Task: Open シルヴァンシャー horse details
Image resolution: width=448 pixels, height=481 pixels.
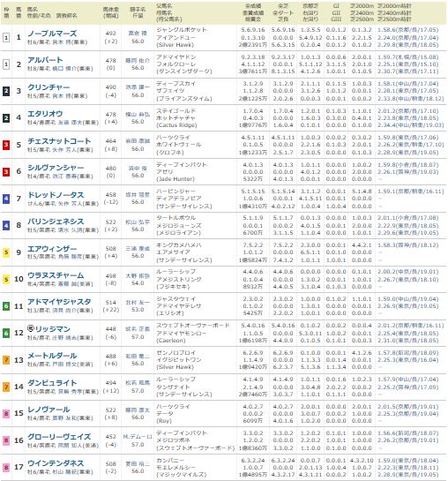Action: pos(56,168)
